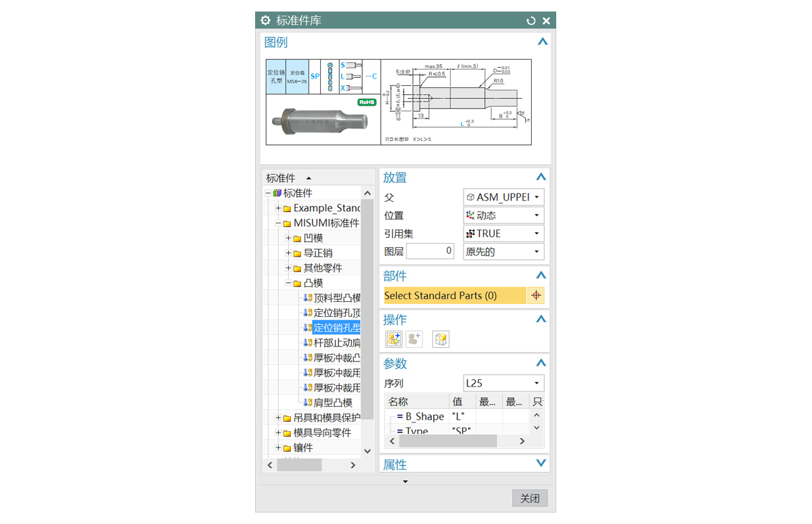Screen dimensions: 812x524
Task: Click the Select Standard Parts (0) field
Action: coord(455,296)
